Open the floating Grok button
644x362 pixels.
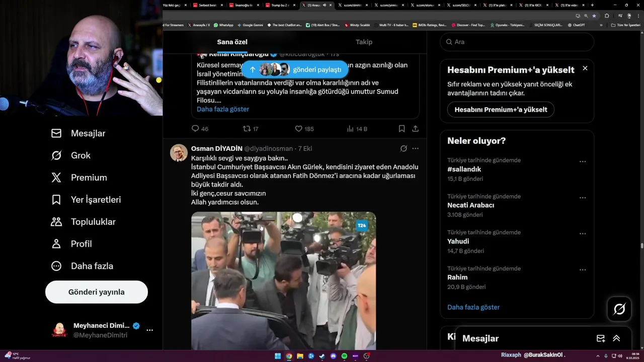[619, 309]
